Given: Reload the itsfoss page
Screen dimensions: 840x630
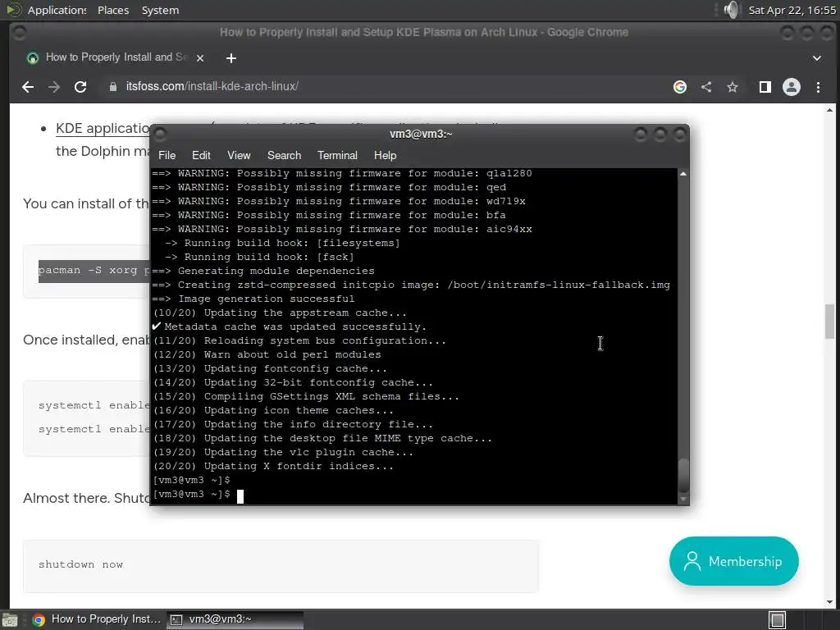Looking at the screenshot, I should coord(80,87).
